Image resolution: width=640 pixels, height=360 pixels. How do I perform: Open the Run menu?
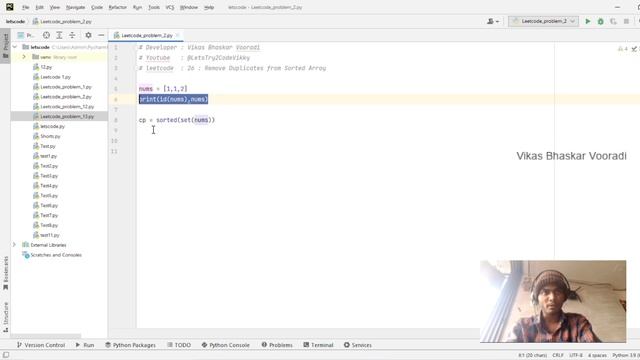point(138,7)
